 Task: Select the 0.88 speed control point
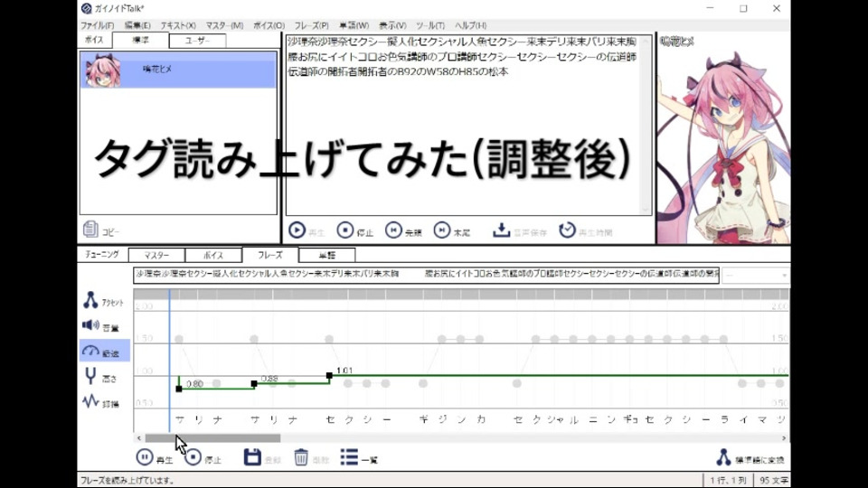click(254, 383)
